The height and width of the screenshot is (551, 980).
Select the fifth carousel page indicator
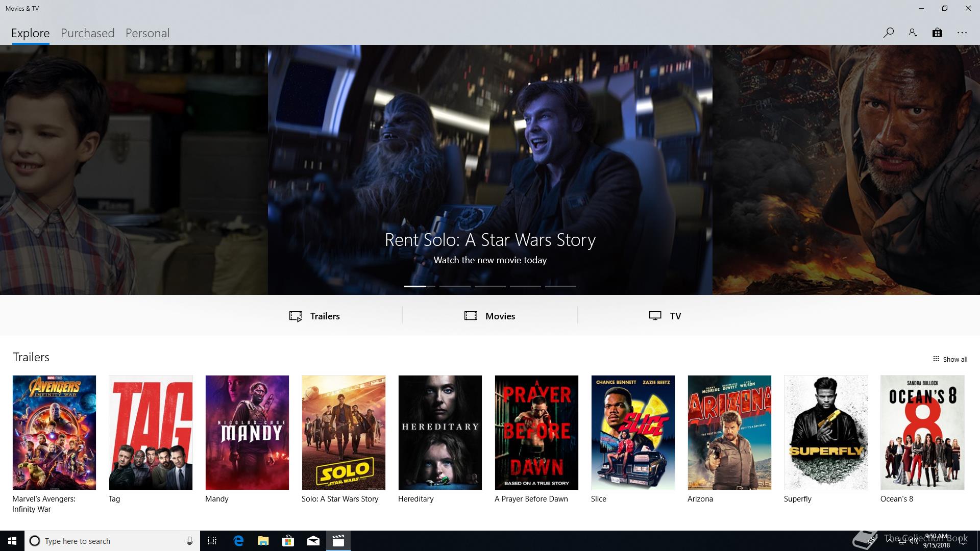(x=560, y=286)
